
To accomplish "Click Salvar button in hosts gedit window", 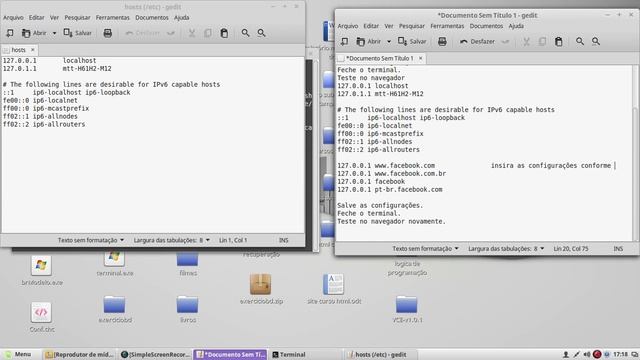I will coord(78,33).
